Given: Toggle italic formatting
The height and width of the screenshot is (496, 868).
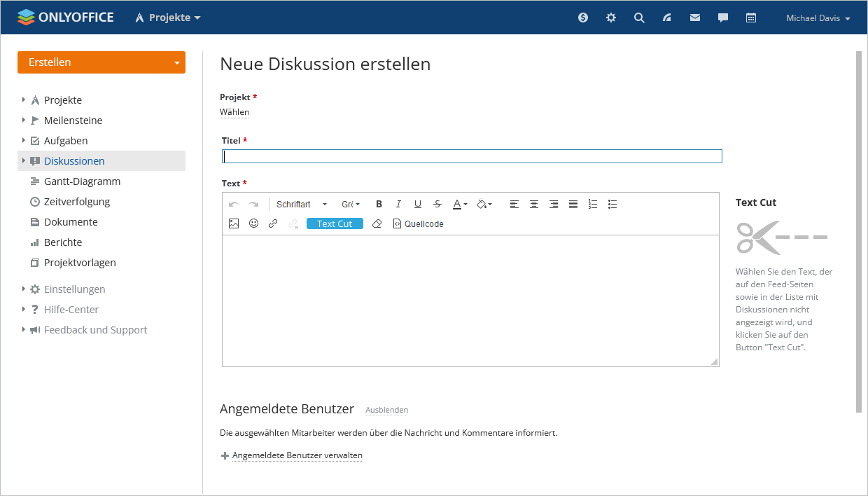Looking at the screenshot, I should pyautogui.click(x=398, y=204).
